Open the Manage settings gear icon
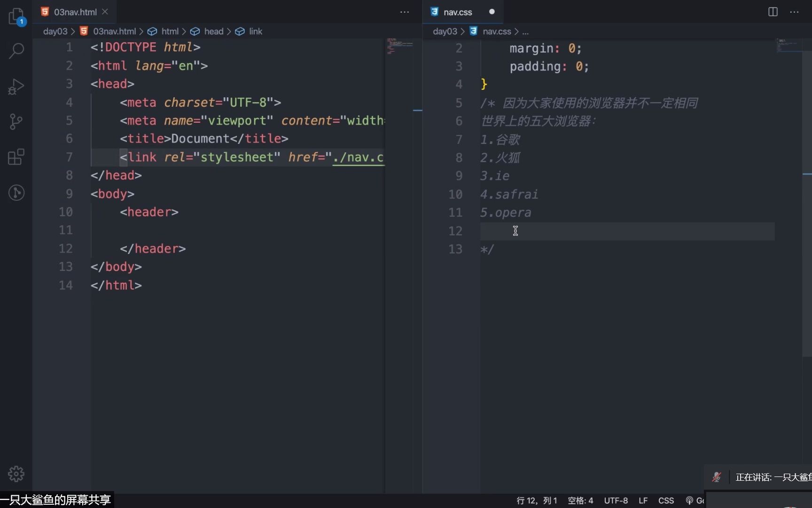This screenshot has height=508, width=812. click(16, 474)
